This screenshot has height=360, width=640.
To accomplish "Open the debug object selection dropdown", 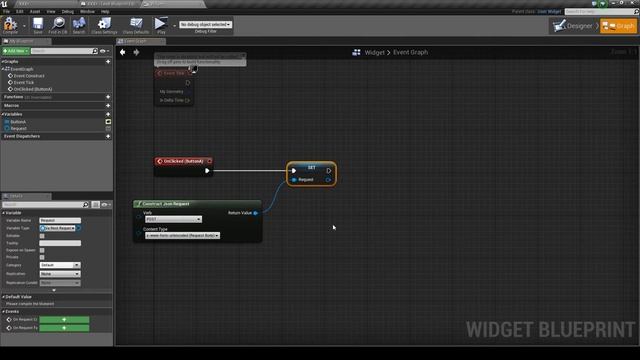I will (x=205, y=24).
